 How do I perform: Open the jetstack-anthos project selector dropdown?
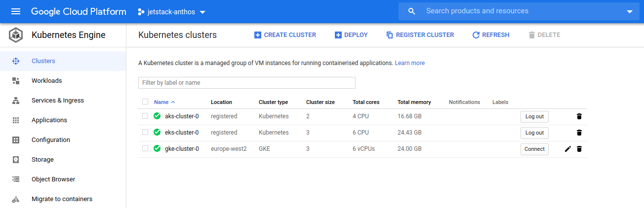(x=172, y=11)
